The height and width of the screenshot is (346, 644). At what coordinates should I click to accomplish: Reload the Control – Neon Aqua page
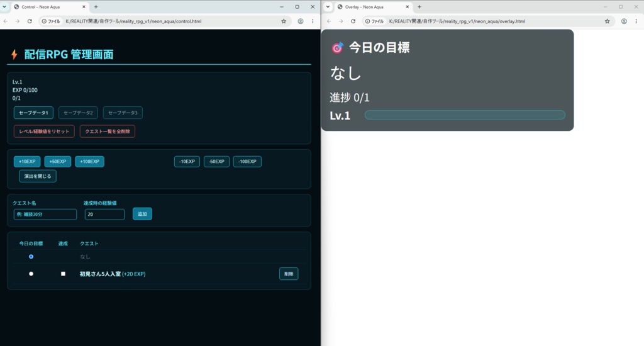[30, 21]
